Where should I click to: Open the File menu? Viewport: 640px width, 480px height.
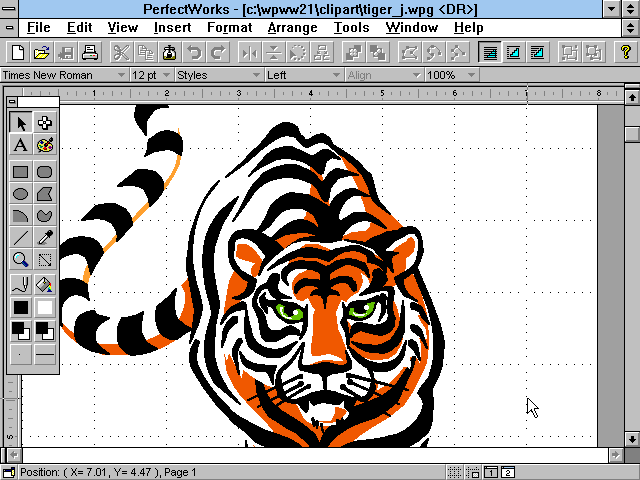[x=38, y=28]
